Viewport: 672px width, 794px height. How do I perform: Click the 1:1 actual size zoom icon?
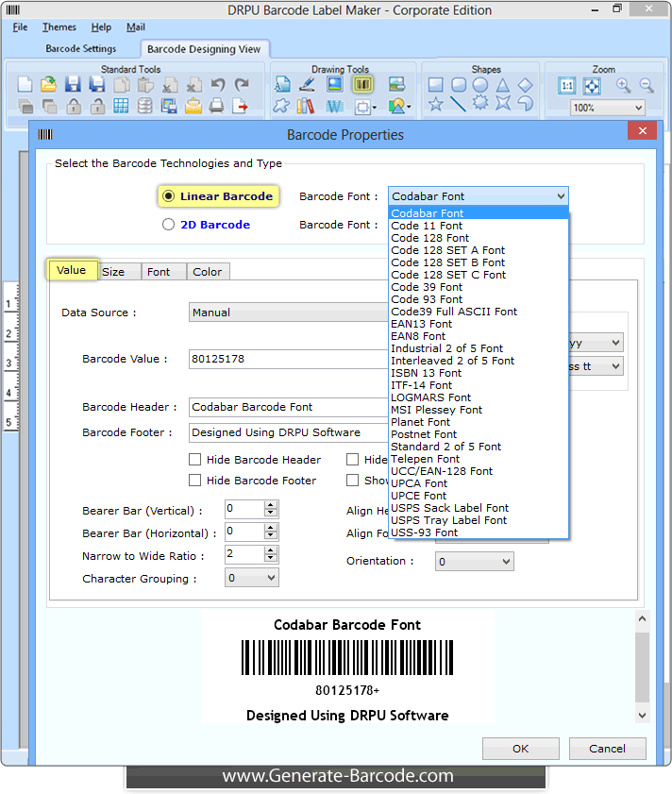click(567, 86)
